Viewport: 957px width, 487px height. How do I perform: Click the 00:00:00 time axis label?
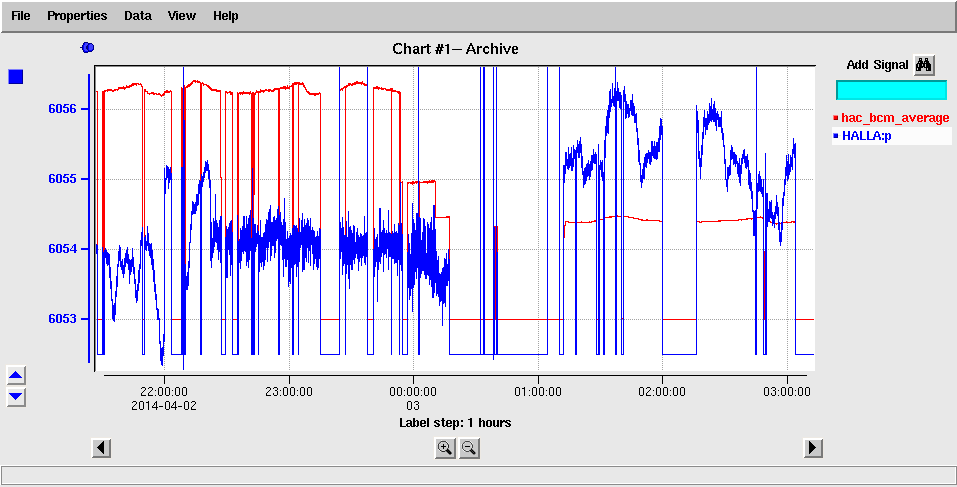tap(413, 392)
